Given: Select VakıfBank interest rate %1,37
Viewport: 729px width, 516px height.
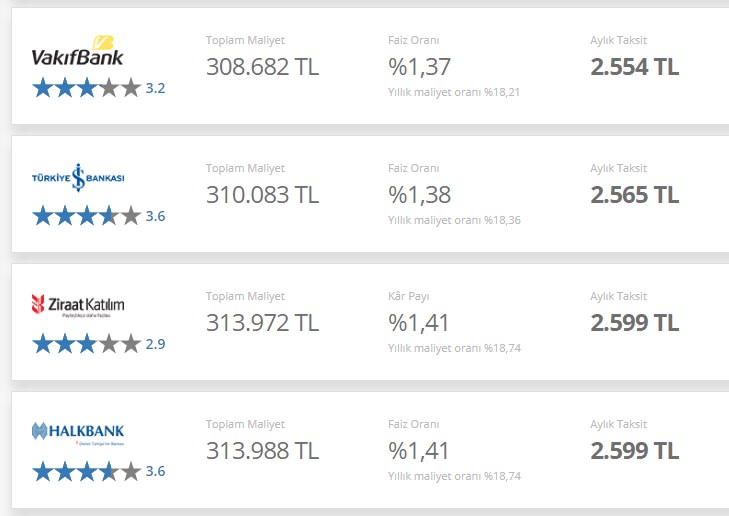Looking at the screenshot, I should point(419,67).
